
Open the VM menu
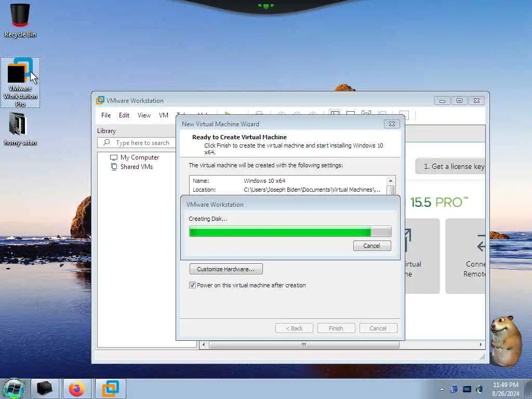164,115
